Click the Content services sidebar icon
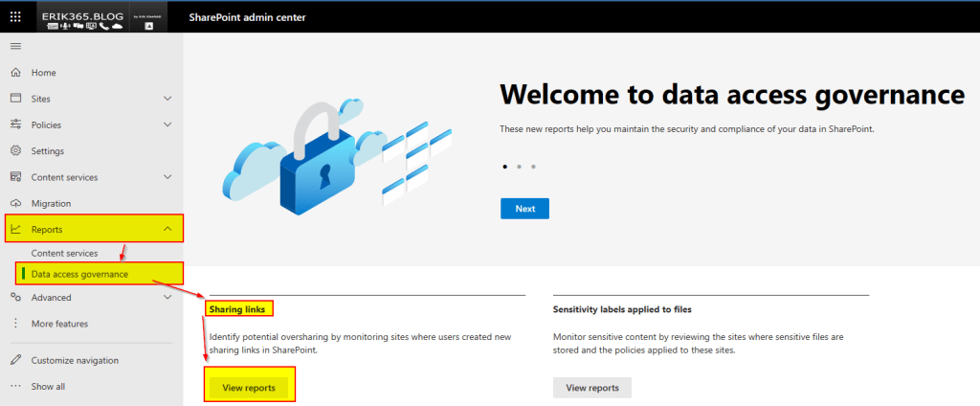 pos(15,177)
